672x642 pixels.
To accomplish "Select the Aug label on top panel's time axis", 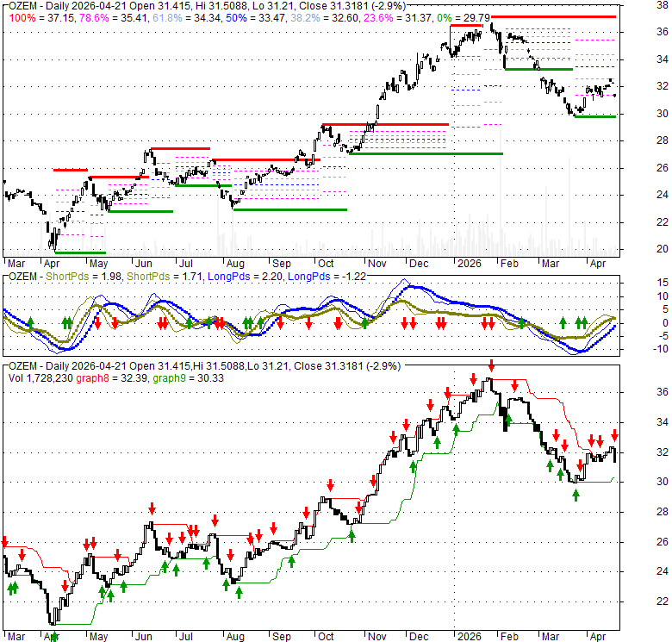I will (x=235, y=264).
